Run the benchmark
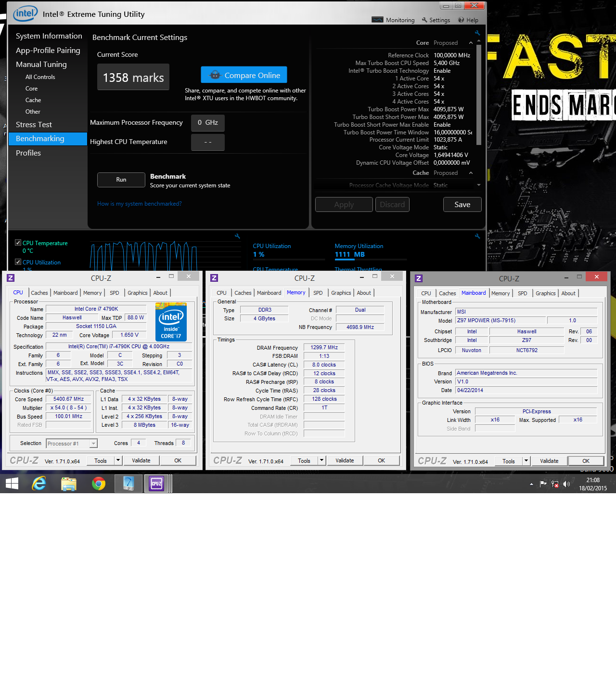This screenshot has width=616, height=682. [121, 180]
